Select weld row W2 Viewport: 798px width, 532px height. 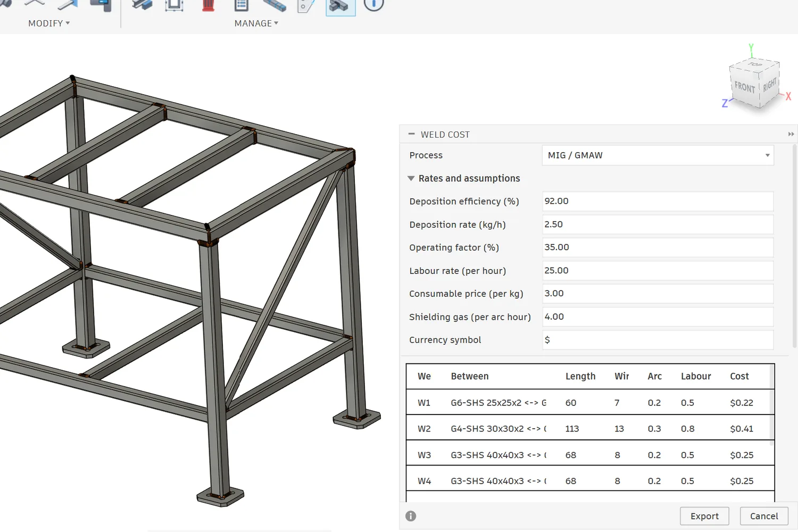point(588,428)
